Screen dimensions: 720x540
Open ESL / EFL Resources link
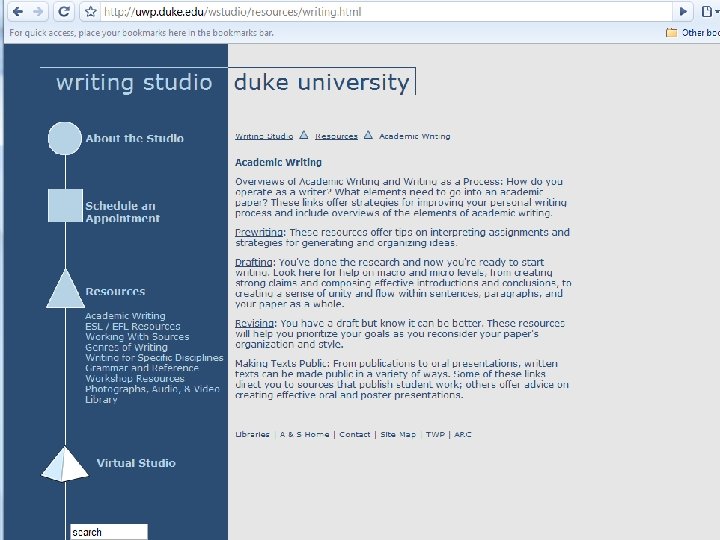(x=133, y=326)
